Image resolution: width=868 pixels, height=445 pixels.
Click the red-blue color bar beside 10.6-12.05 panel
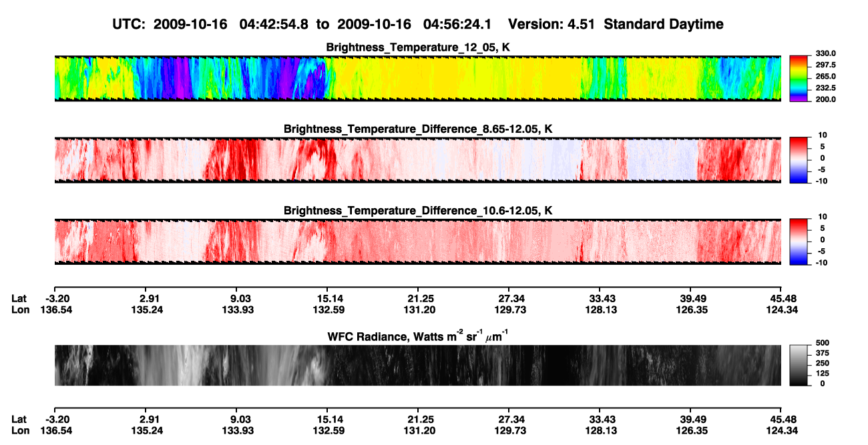tap(799, 241)
